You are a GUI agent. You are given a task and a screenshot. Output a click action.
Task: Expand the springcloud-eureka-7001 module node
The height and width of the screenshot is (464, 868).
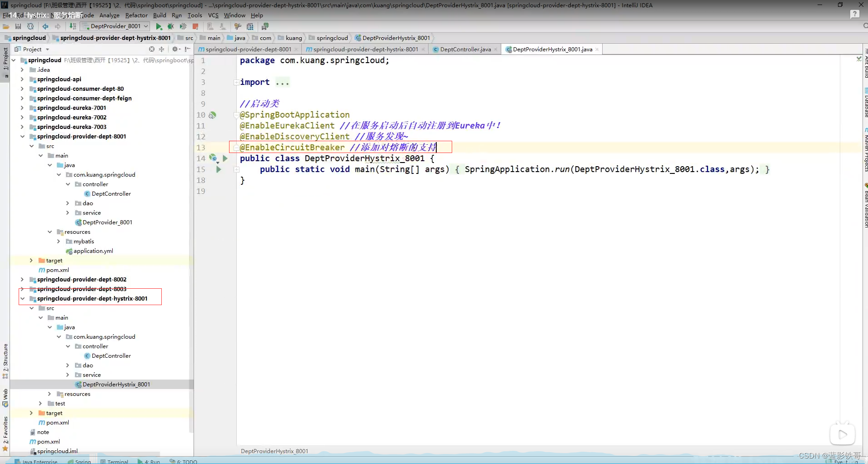pyautogui.click(x=22, y=108)
